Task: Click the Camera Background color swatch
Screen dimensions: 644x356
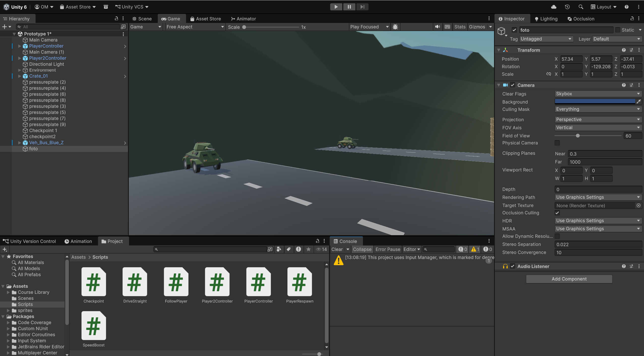Action: (x=595, y=101)
